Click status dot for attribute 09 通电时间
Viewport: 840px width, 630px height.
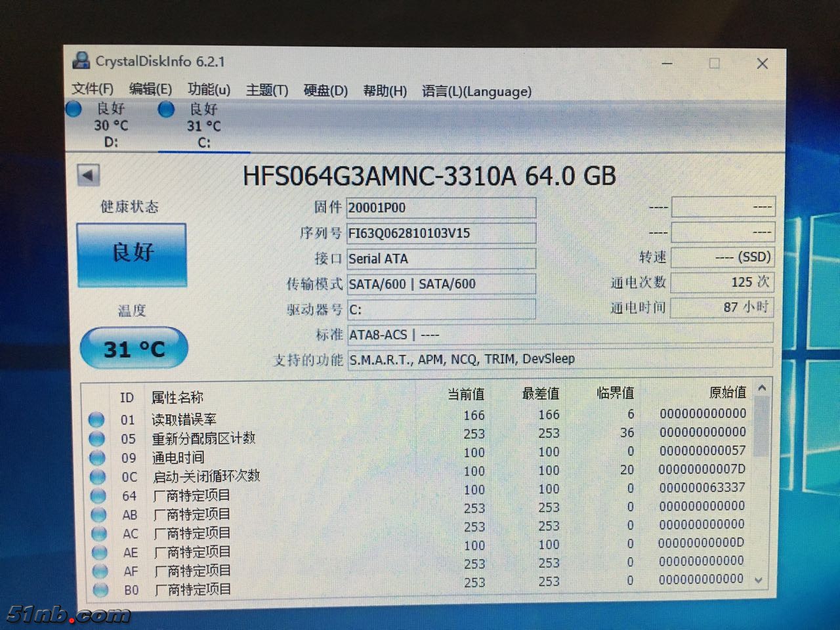[97, 457]
